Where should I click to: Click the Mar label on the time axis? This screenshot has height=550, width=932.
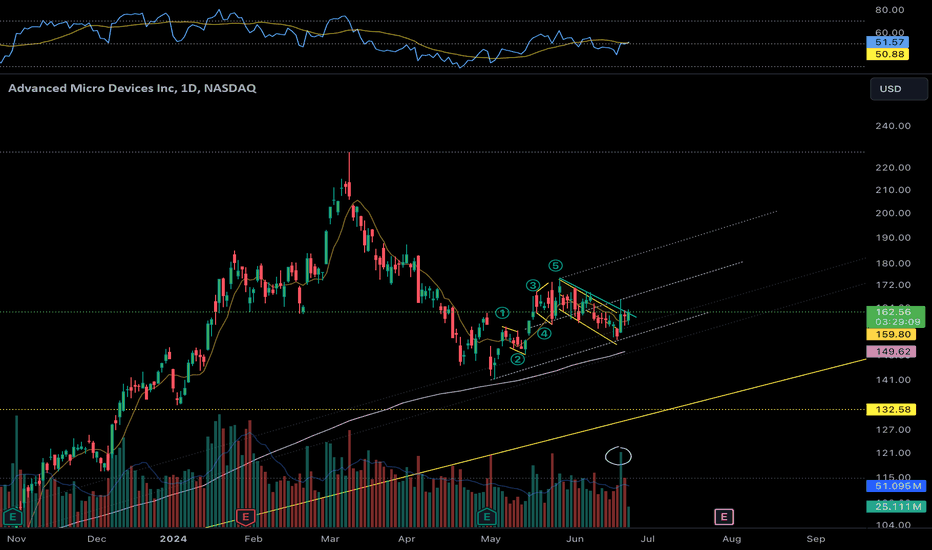(330, 539)
